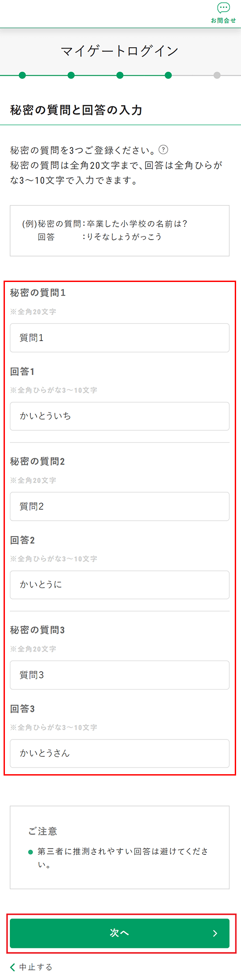
Task: Focus the 秘密の質問3 input field
Action: 120,675
